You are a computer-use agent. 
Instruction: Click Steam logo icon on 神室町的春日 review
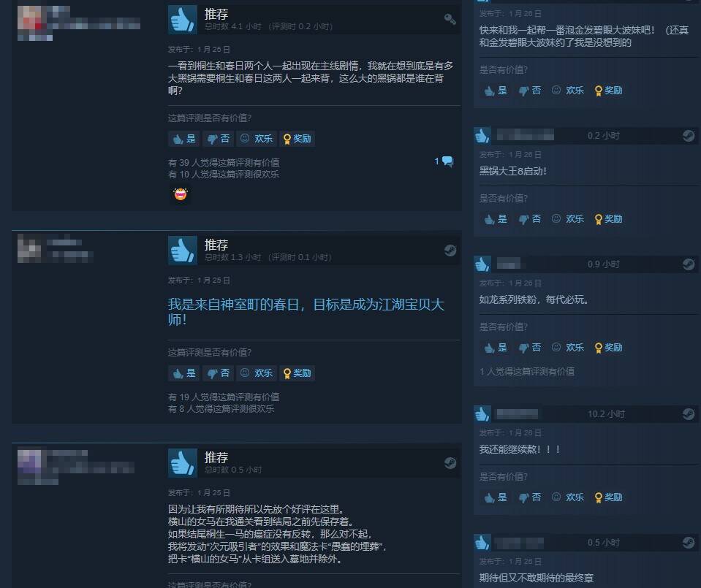[x=450, y=251]
